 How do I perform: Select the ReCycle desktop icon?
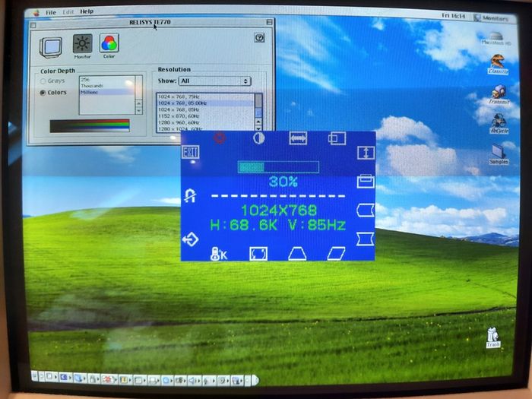pos(499,123)
